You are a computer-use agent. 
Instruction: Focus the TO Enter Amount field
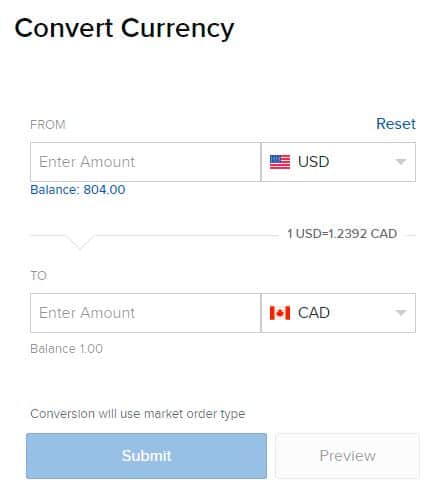click(x=145, y=313)
